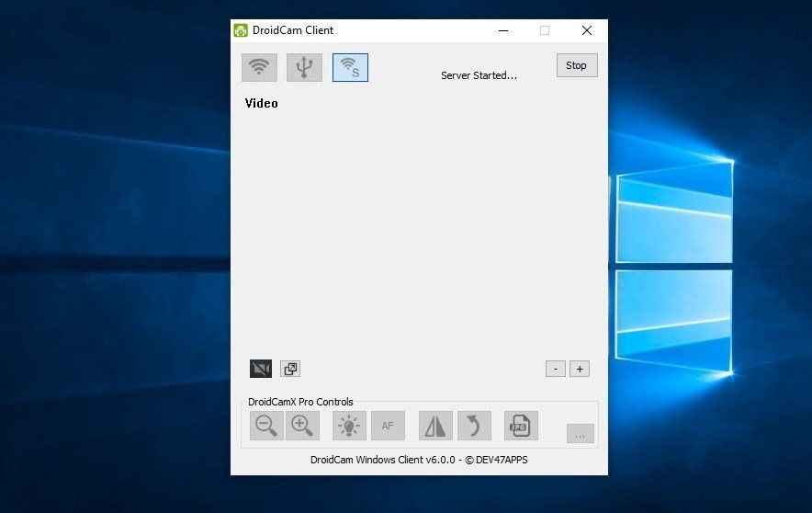The width and height of the screenshot is (812, 513).
Task: Click the plus size button
Action: pos(580,369)
